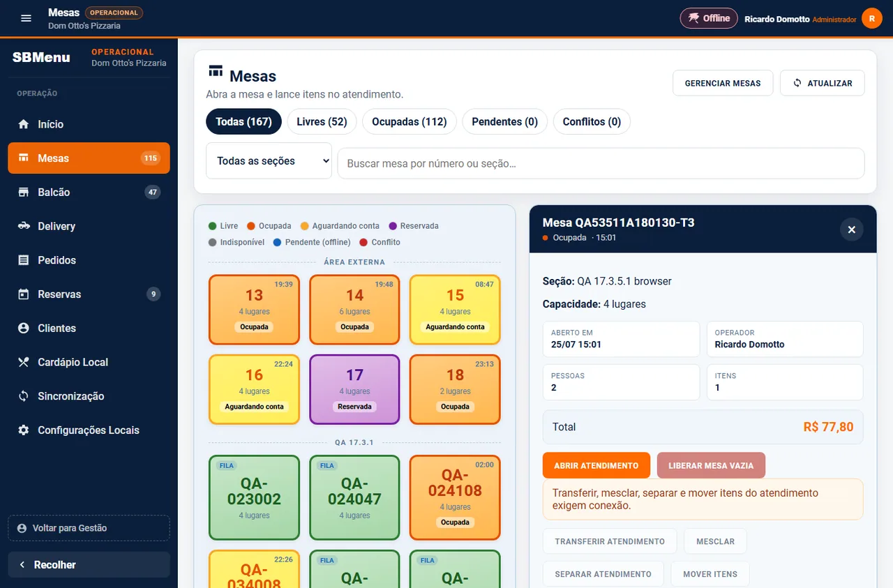The height and width of the screenshot is (588, 893).
Task: Open the Todas as seções dropdown
Action: click(269, 160)
